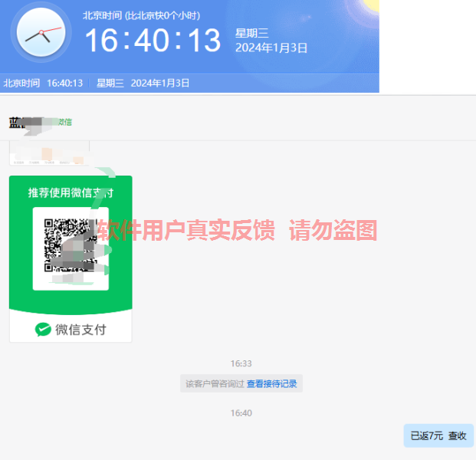The image size is (476, 460).
Task: Click the green WeChat Pay logo icon
Action: tap(44, 330)
